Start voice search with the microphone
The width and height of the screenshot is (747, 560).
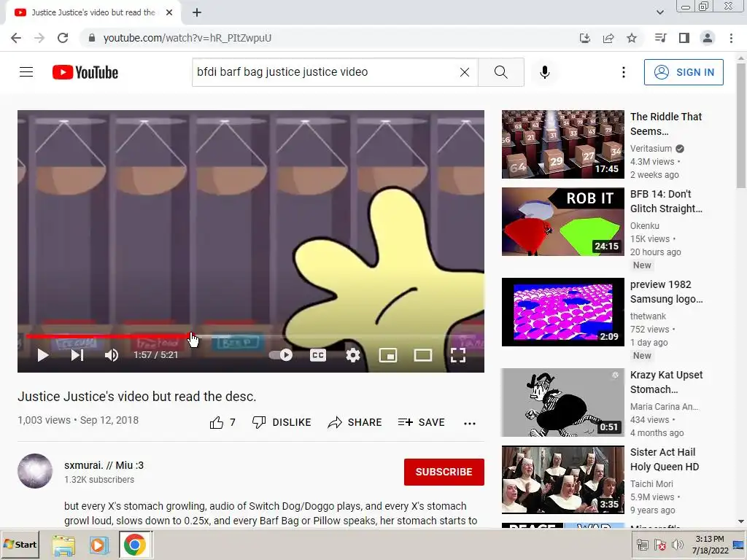click(x=545, y=72)
